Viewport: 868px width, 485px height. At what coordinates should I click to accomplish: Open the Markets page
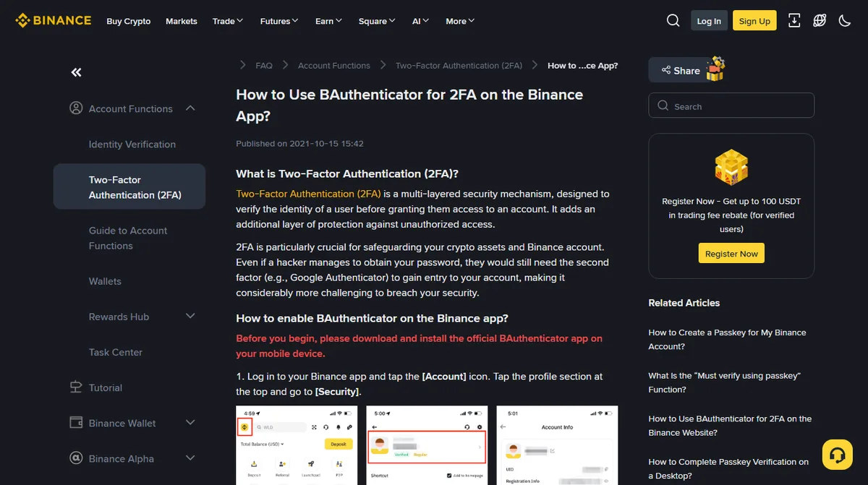coord(182,21)
